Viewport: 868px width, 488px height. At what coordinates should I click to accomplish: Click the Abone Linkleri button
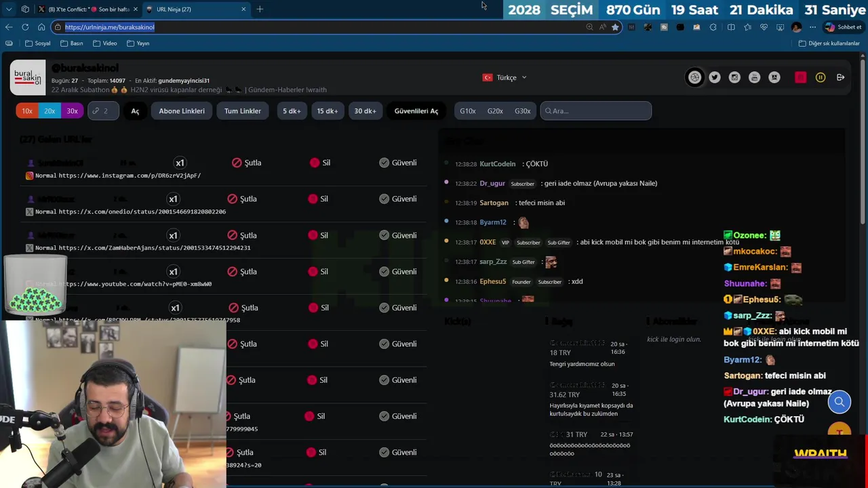click(182, 111)
